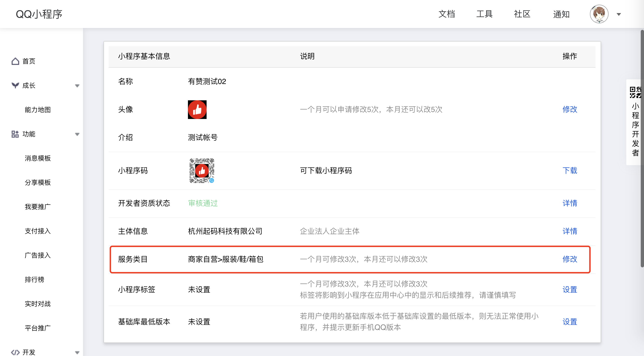
Task: Toggle the 开发 section arrow
Action: 77,353
